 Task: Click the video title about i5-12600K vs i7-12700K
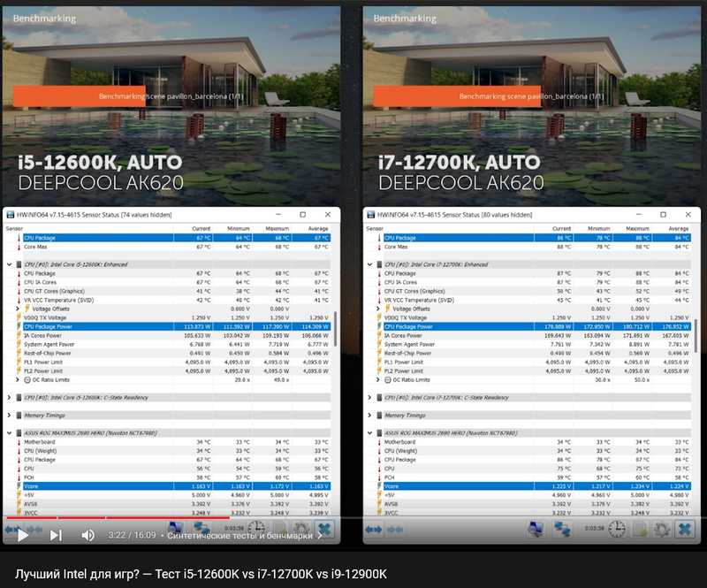[201, 574]
